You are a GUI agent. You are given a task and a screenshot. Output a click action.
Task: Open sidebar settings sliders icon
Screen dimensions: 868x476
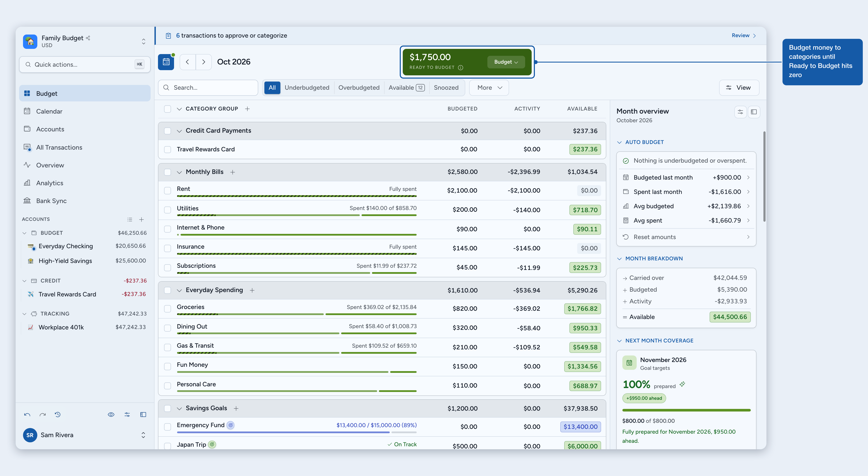point(127,415)
